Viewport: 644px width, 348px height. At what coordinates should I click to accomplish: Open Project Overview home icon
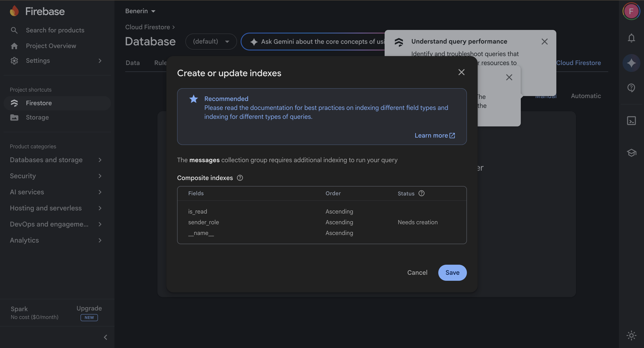point(14,46)
